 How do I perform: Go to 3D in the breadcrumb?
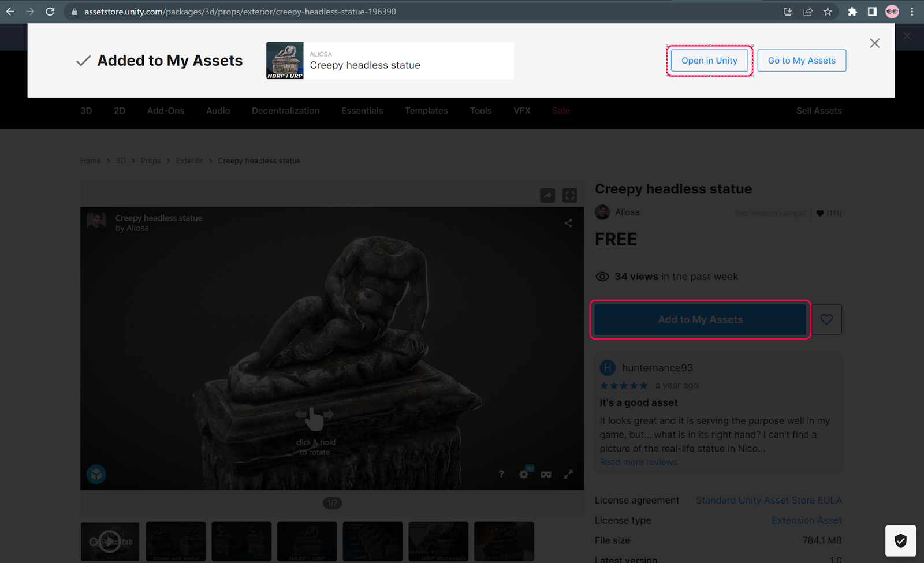coord(121,161)
